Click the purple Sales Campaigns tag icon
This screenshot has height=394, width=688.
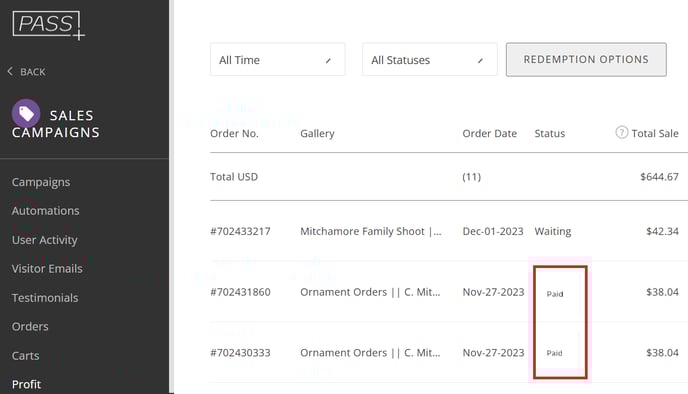click(26, 113)
